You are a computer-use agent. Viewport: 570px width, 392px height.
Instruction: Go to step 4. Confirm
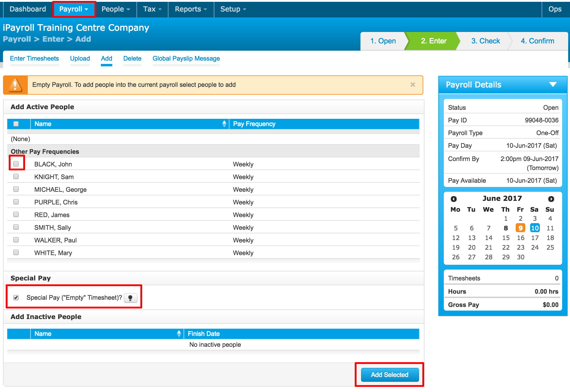tap(537, 41)
